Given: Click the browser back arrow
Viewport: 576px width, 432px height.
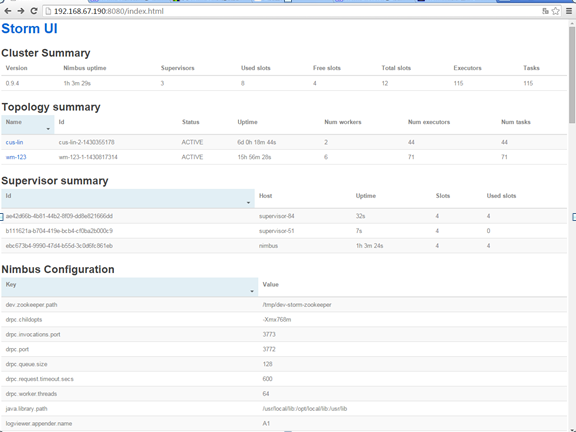Looking at the screenshot, I should point(8,11).
